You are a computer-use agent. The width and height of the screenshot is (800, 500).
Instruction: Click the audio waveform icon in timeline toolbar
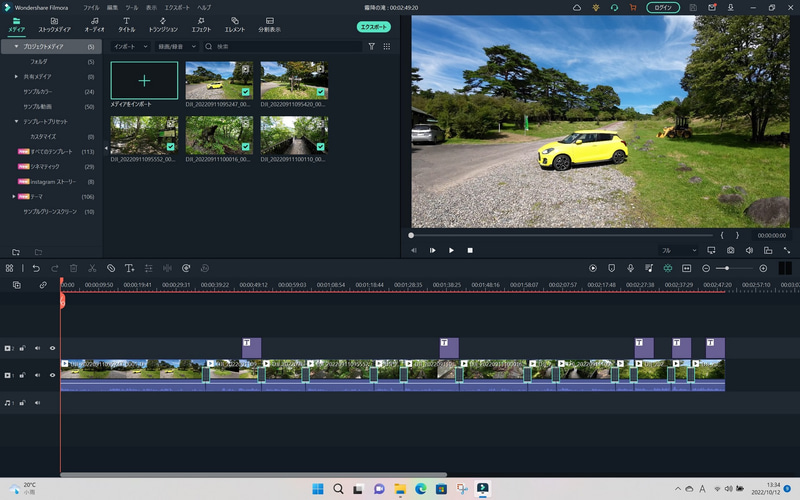pos(167,268)
